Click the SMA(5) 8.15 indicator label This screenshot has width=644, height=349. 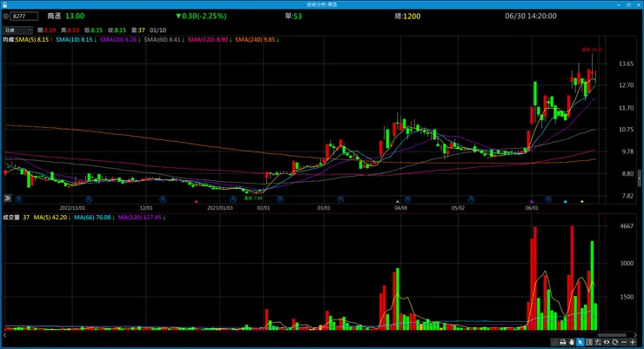tap(34, 40)
